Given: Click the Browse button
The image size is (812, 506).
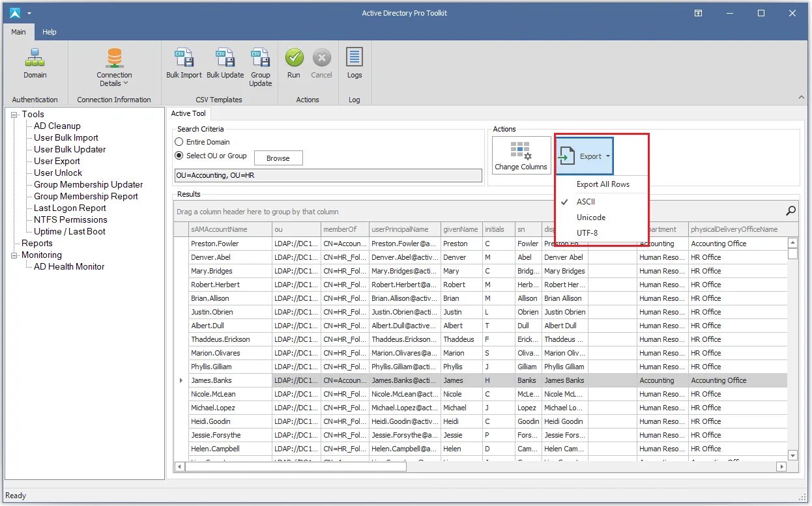Looking at the screenshot, I should pos(278,158).
